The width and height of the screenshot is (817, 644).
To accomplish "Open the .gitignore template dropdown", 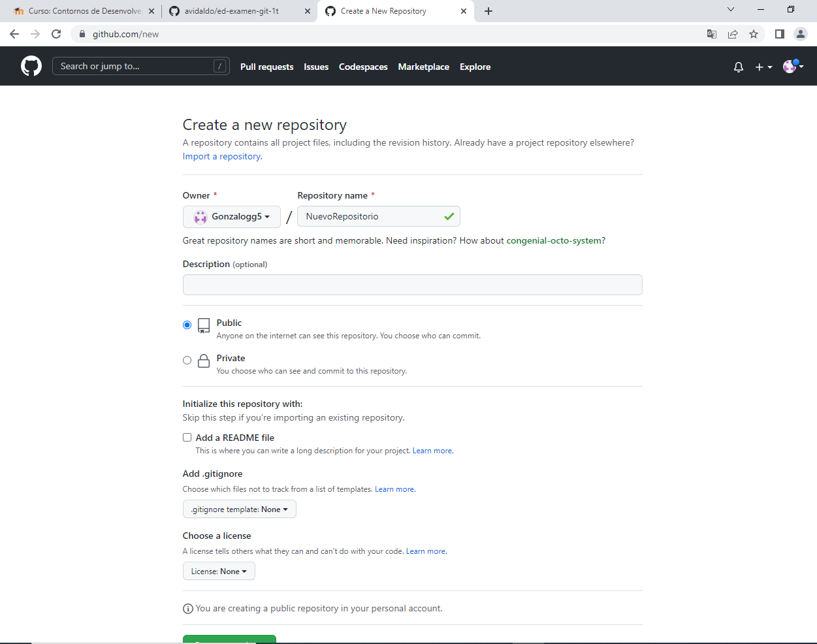I will pyautogui.click(x=239, y=509).
